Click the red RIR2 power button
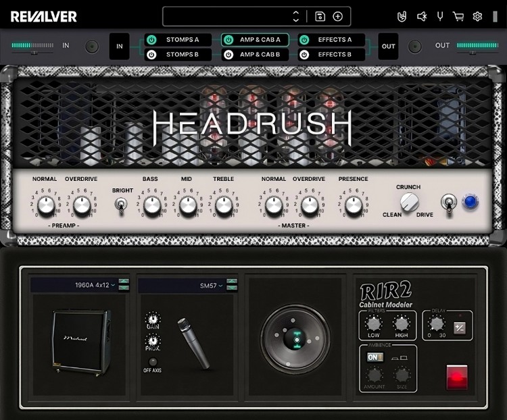The image size is (507, 420). [457, 377]
